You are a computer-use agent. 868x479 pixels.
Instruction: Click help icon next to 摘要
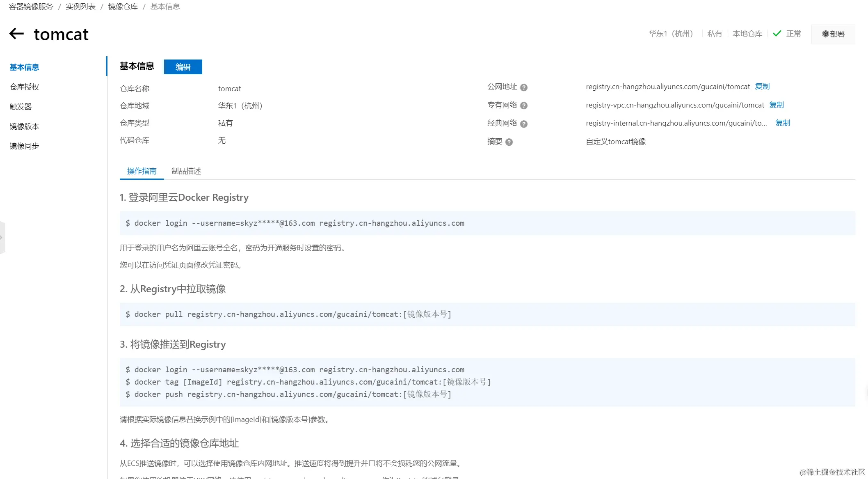(x=509, y=142)
